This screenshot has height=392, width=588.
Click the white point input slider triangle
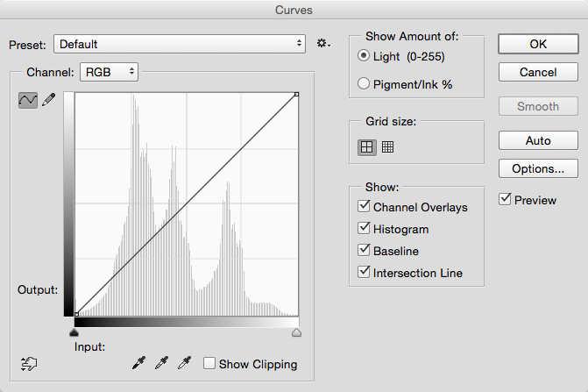pos(296,332)
